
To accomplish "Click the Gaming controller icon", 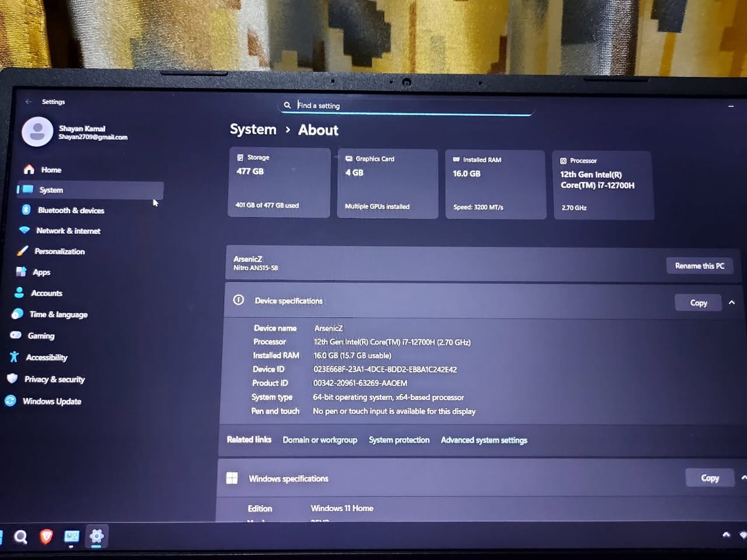I will click(16, 335).
